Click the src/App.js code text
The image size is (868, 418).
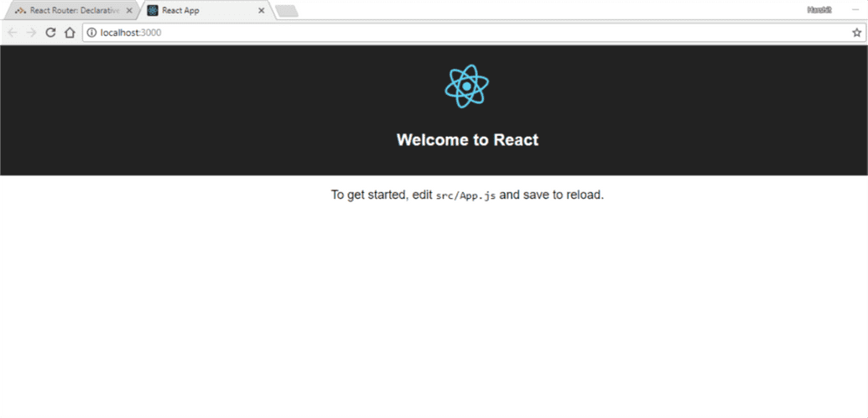(466, 196)
